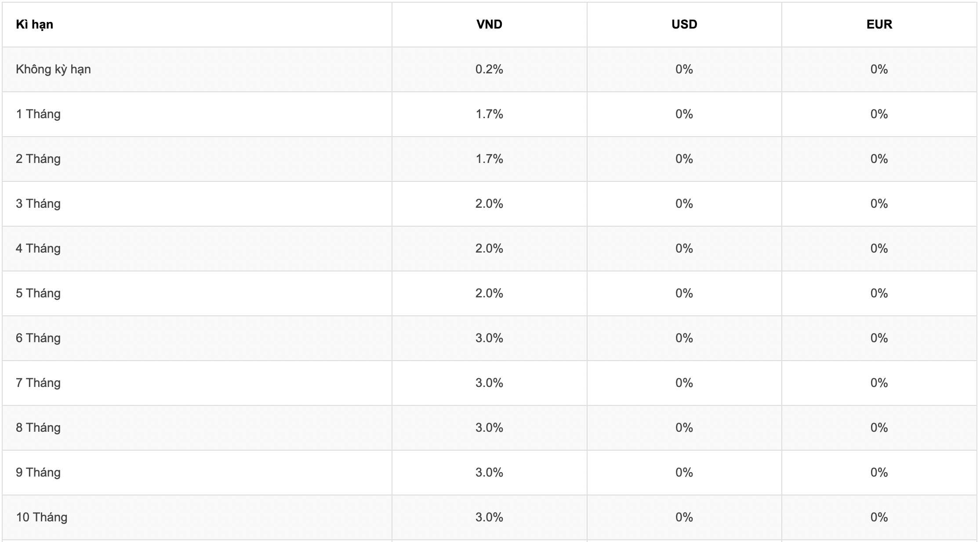Click the "9 Tháng" term label
The image size is (980, 542).
point(38,473)
